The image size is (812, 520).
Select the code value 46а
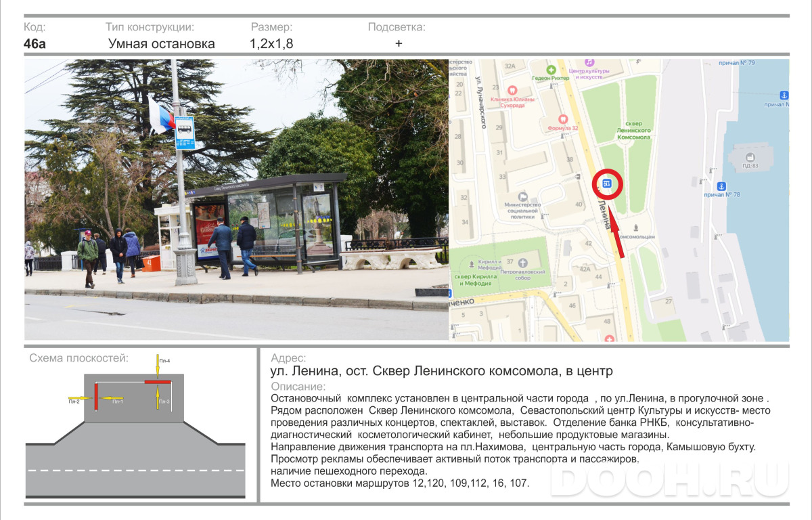(x=35, y=44)
